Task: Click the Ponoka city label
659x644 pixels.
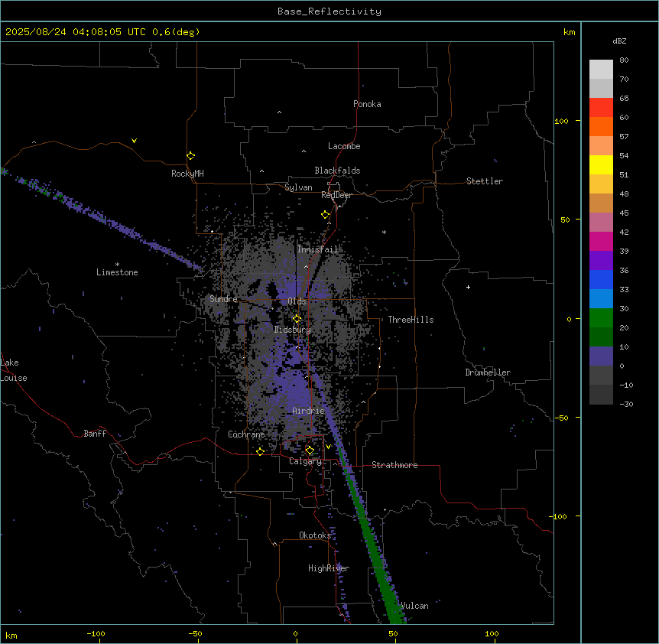Action: coord(367,104)
